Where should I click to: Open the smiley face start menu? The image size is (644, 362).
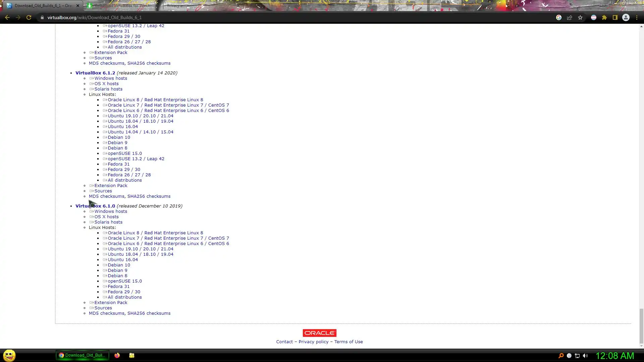[9, 355]
